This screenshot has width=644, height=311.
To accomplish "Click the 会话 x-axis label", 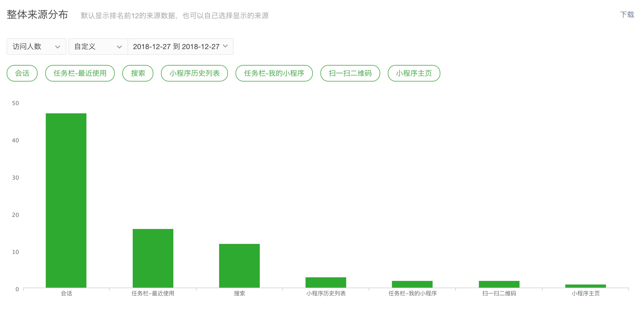I will click(x=66, y=294).
